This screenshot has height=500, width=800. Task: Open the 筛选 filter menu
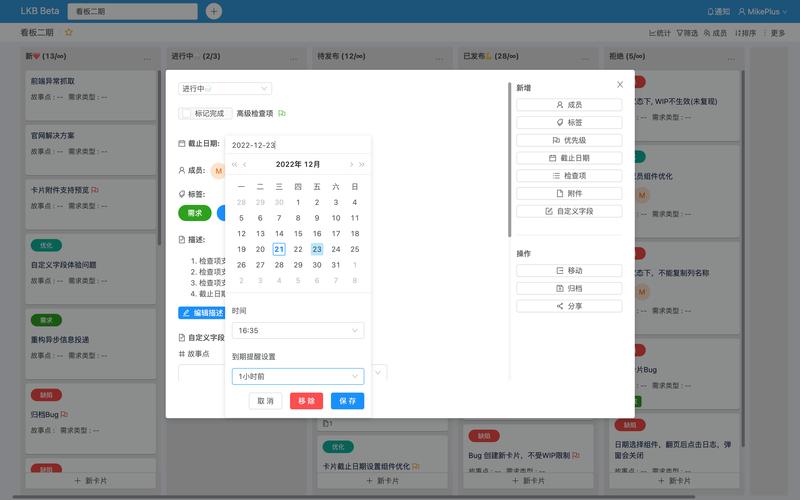click(x=687, y=33)
